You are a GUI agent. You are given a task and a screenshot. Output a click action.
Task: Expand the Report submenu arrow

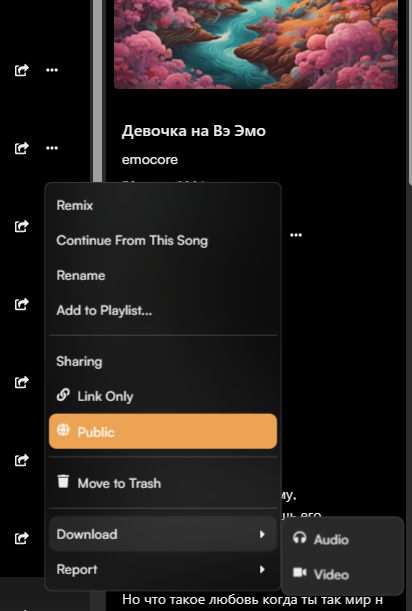262,570
